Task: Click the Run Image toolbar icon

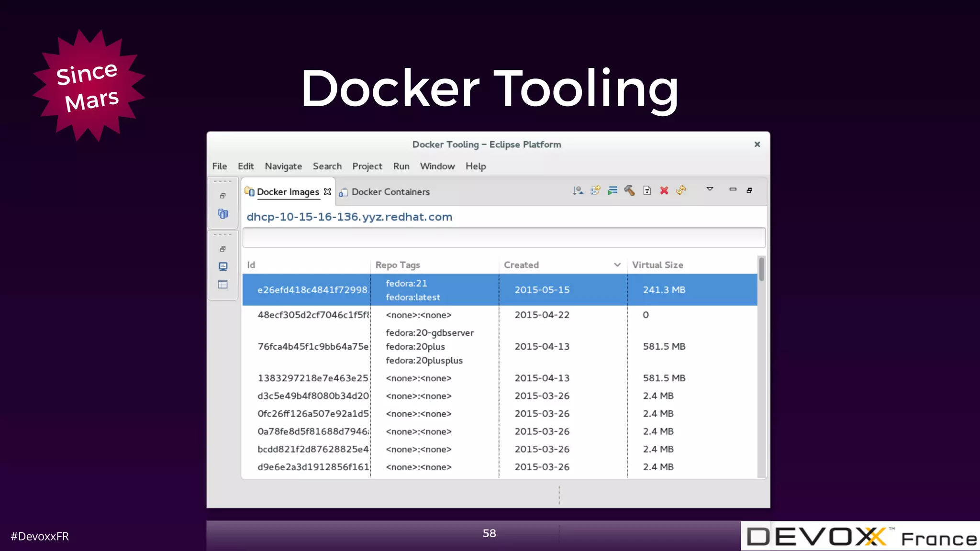Action: point(612,190)
